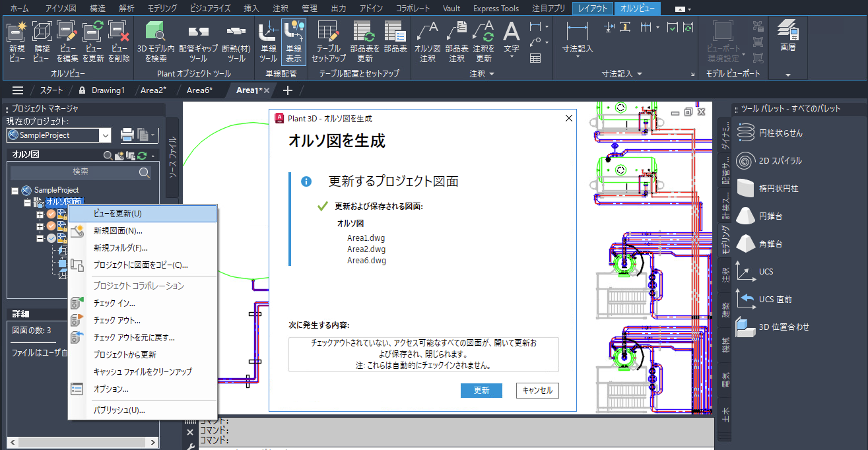This screenshot has width=868, height=450.
Task: Open the ソースファイル vertical tab
Action: coord(173,158)
